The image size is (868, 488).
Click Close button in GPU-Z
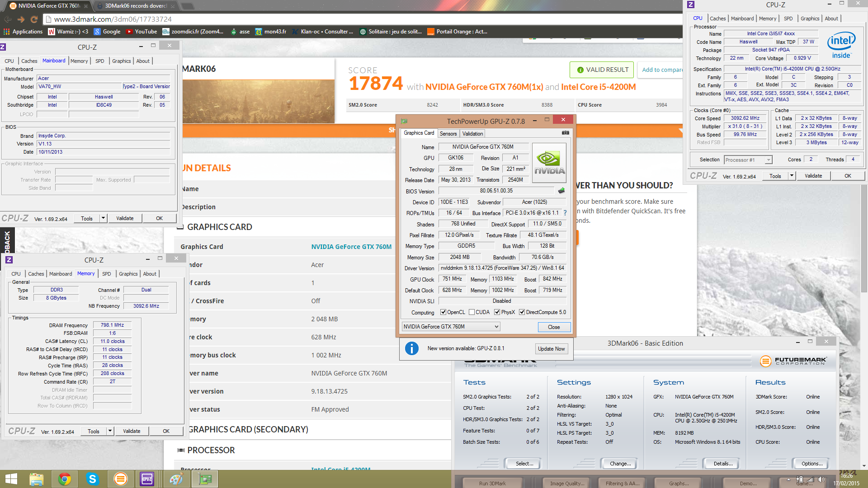point(554,327)
